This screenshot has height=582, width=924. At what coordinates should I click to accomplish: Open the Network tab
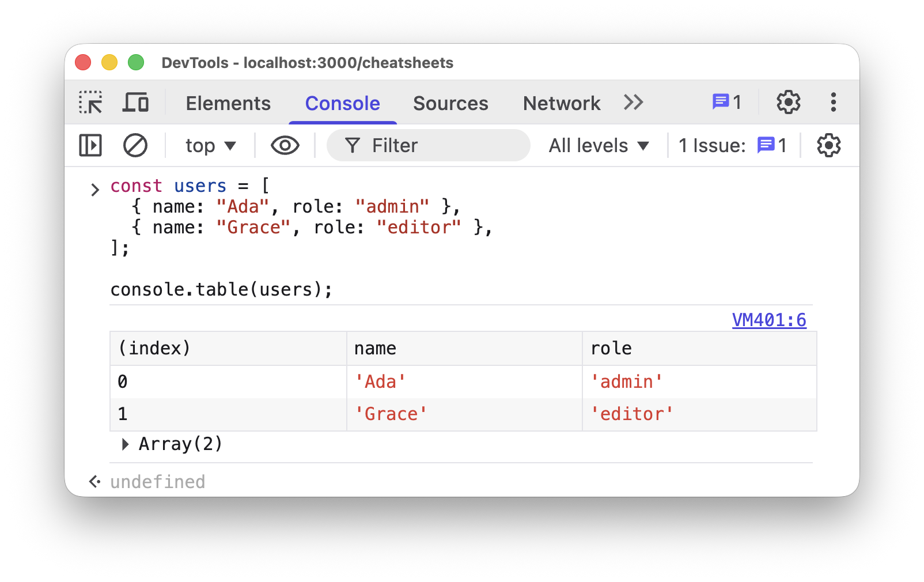coord(562,103)
